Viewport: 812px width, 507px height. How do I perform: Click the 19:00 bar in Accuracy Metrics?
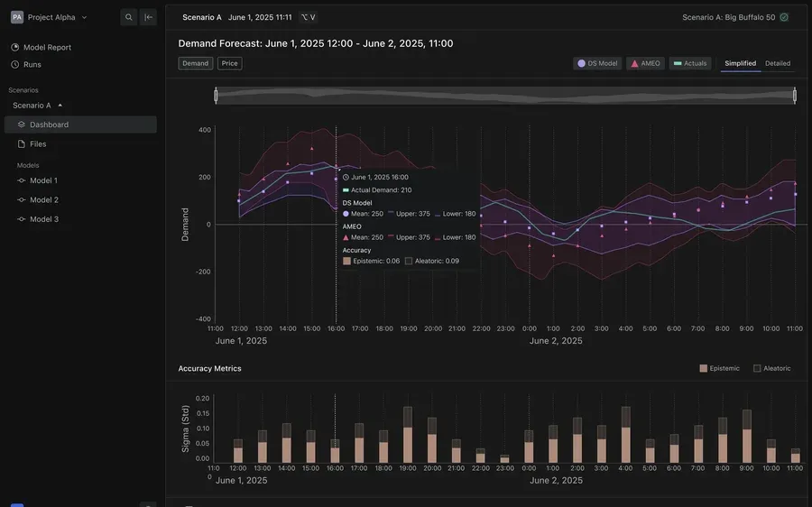point(408,435)
